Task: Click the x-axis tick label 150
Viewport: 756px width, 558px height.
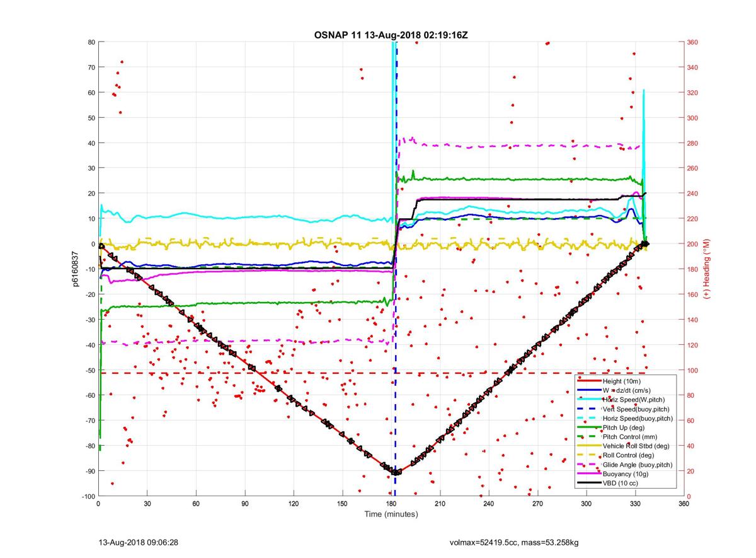Action: 342,504
